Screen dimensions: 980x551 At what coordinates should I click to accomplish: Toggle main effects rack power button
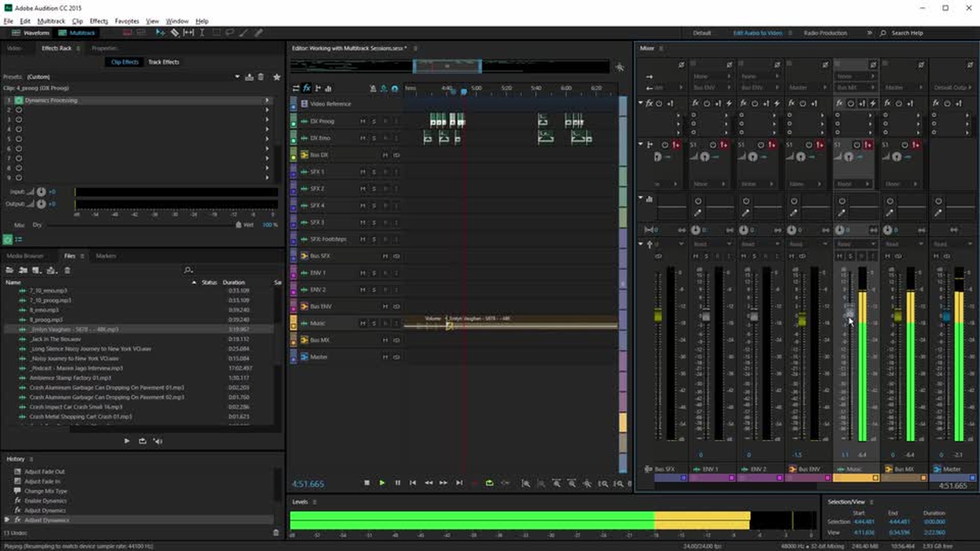[8, 239]
